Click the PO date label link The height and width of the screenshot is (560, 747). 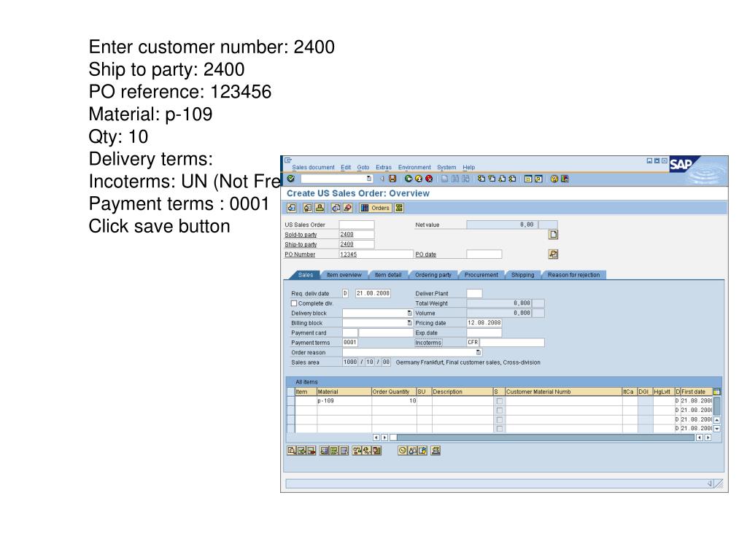pyautogui.click(x=425, y=254)
